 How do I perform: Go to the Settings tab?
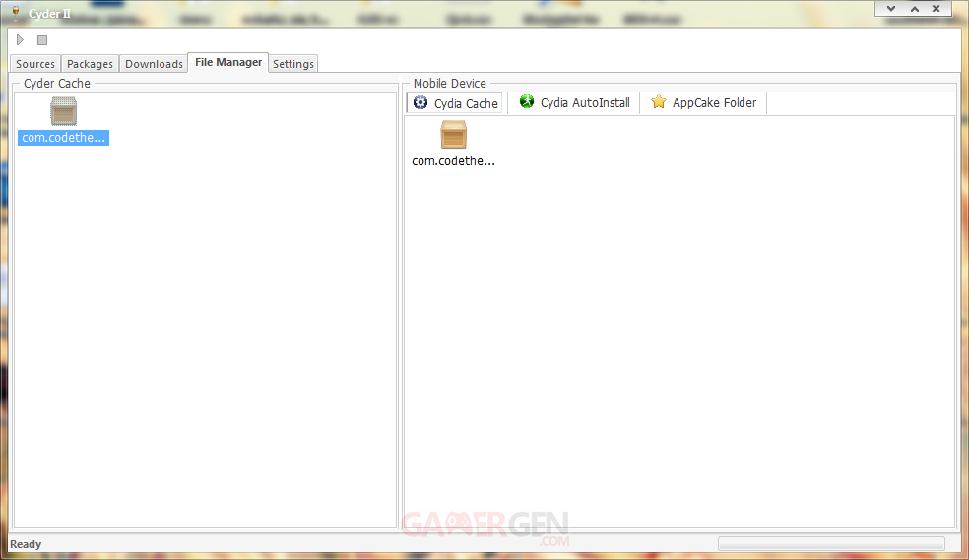coord(292,64)
